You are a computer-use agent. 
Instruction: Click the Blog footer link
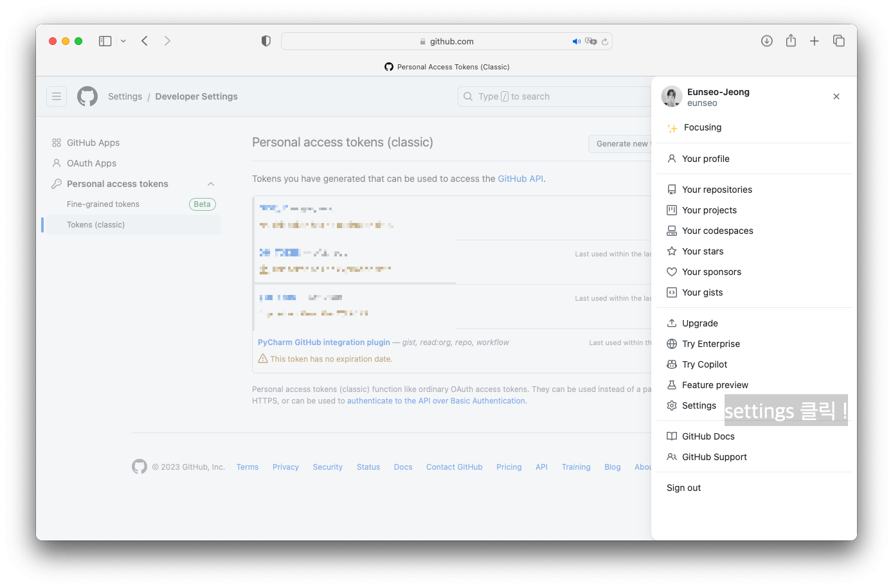(613, 467)
